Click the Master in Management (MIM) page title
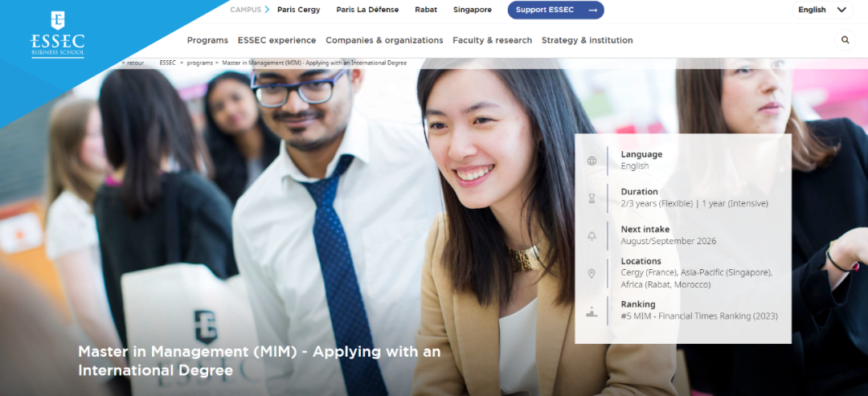The width and height of the screenshot is (868, 396). [259, 361]
